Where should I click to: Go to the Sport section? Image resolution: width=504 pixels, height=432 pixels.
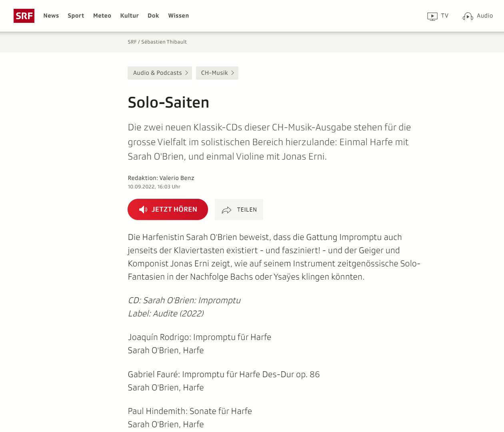[x=76, y=16]
